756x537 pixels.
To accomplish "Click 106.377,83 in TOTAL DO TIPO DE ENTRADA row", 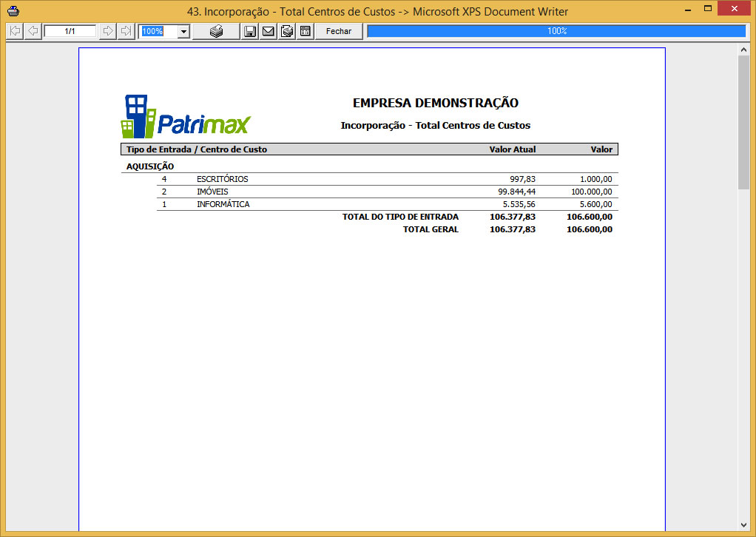I will (513, 217).
